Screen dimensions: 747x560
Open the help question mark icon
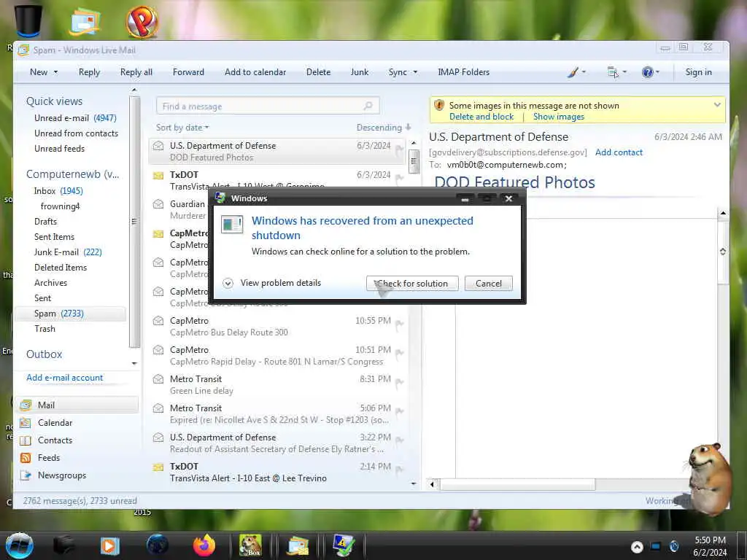pos(648,72)
